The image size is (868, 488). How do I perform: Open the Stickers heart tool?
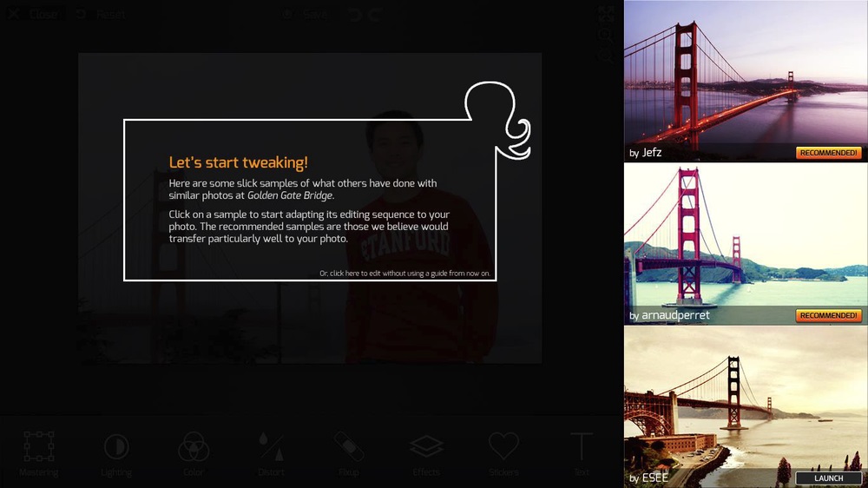(503, 453)
